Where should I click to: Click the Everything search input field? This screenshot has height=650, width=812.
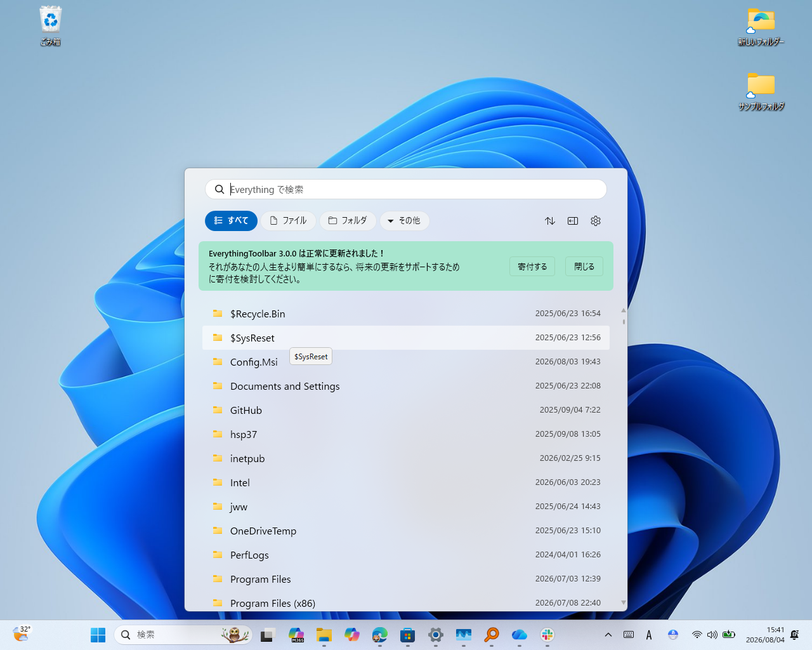406,189
